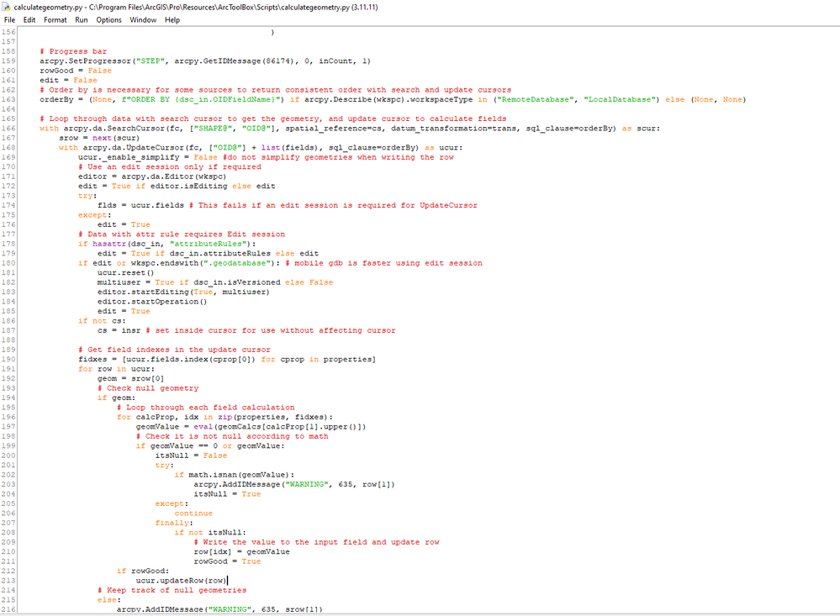Click the '# Keep track of null geometries' comment
840x616 pixels.
point(172,592)
